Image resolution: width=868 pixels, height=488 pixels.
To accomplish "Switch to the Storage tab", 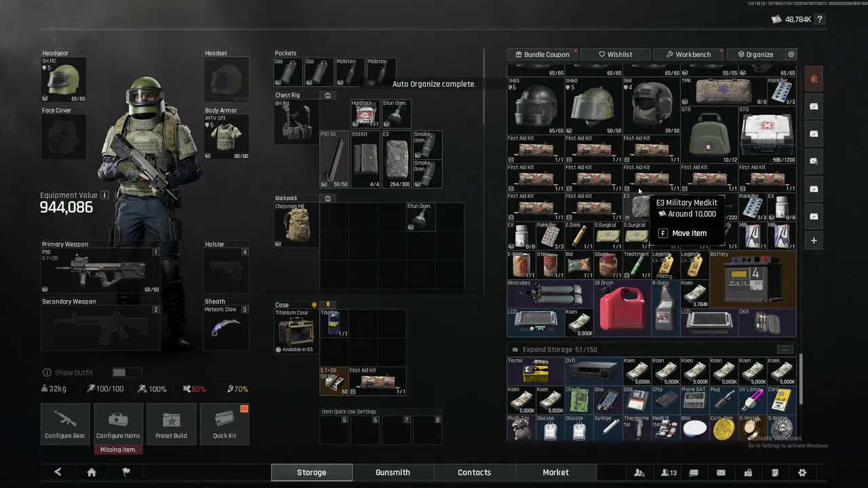I will point(311,472).
